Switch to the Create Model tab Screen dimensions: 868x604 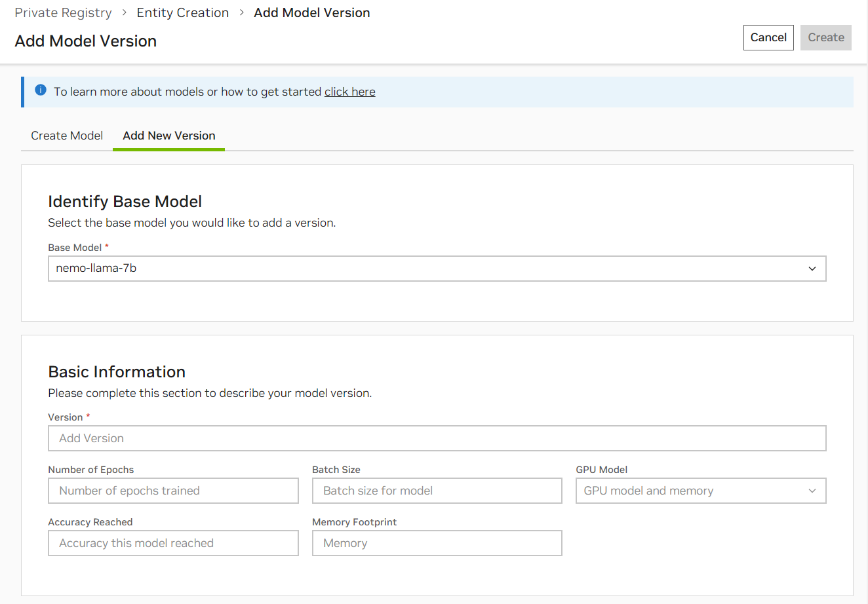[67, 136]
